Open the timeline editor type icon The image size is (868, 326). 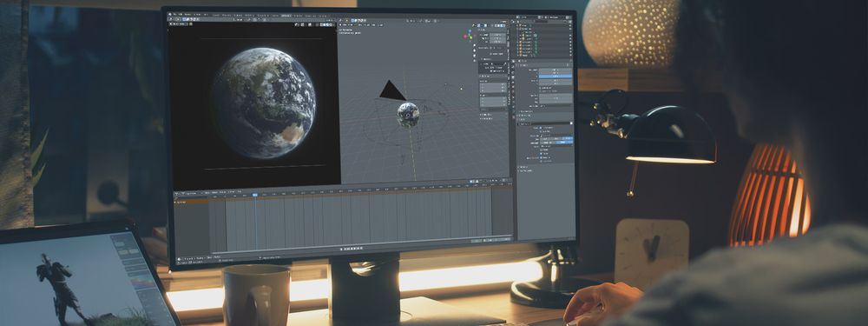177,194
